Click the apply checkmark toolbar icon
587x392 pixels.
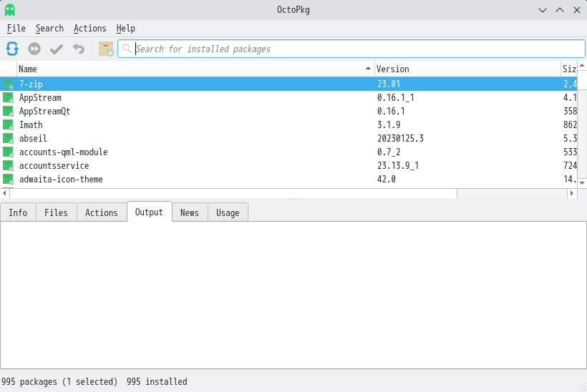57,49
